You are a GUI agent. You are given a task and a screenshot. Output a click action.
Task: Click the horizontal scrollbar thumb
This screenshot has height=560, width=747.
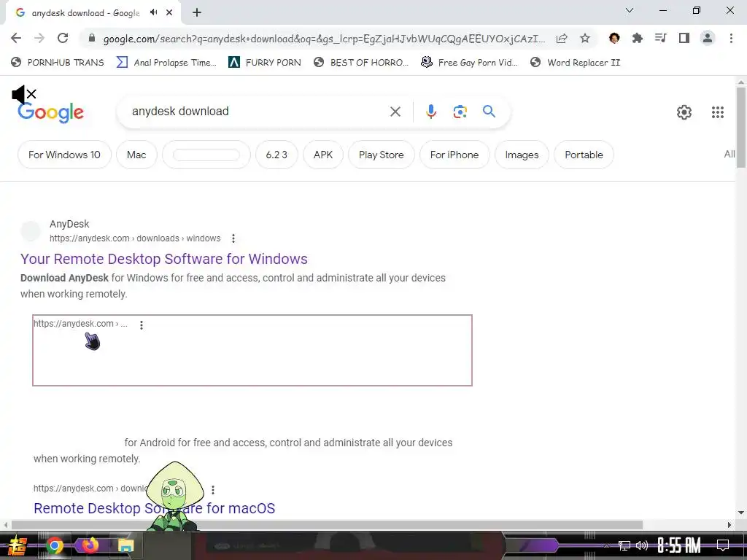click(327, 525)
